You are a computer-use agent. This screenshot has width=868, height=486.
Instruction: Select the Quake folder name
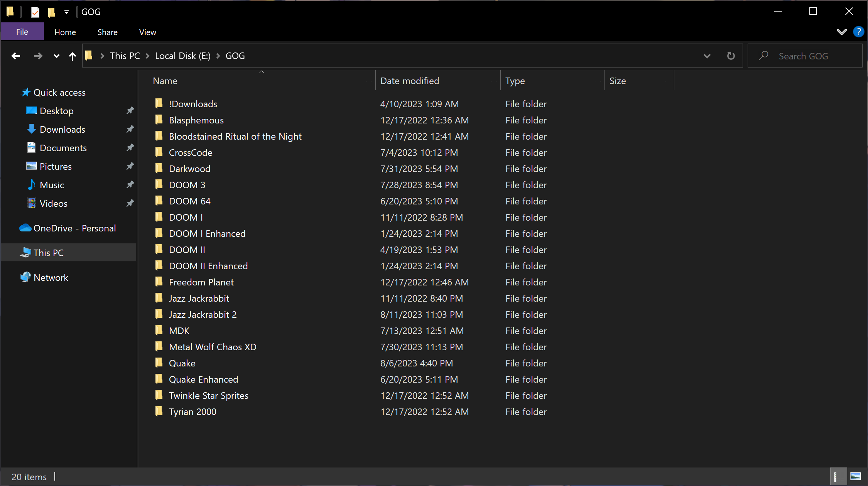point(182,363)
